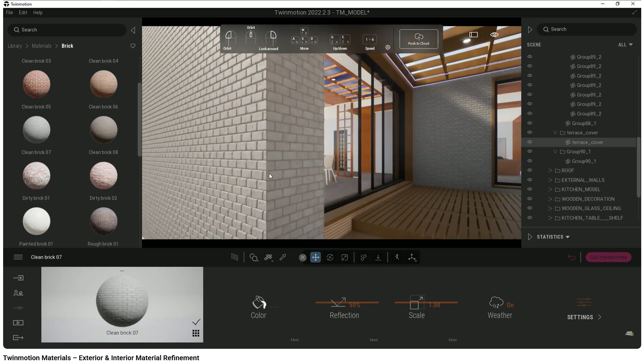Viewport: 644px width, 363px height.
Task: Collapse the terrace_cover folder
Action: (555, 133)
